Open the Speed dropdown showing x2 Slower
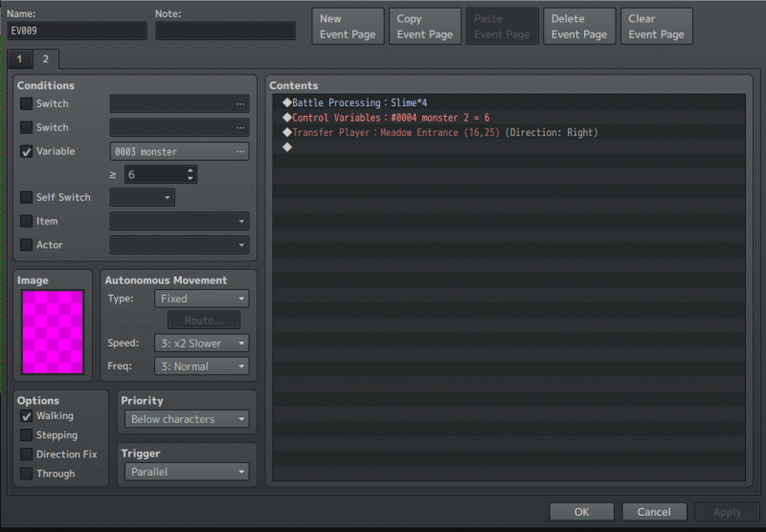The image size is (766, 532). (x=202, y=344)
